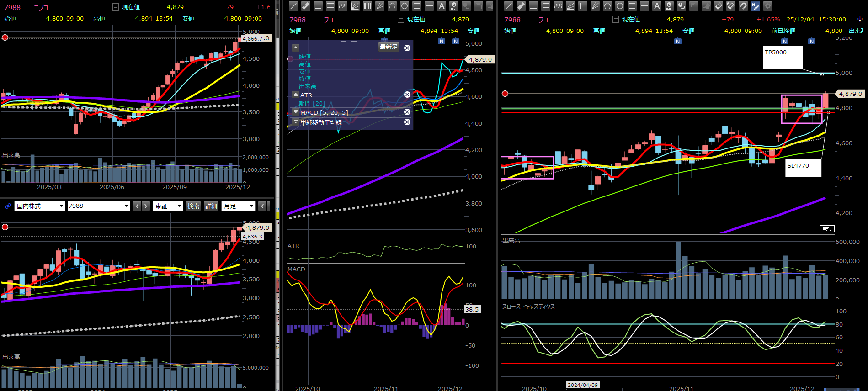Toggle the drawing lock pencil button
This screenshot has height=391, width=868.
point(756,6)
